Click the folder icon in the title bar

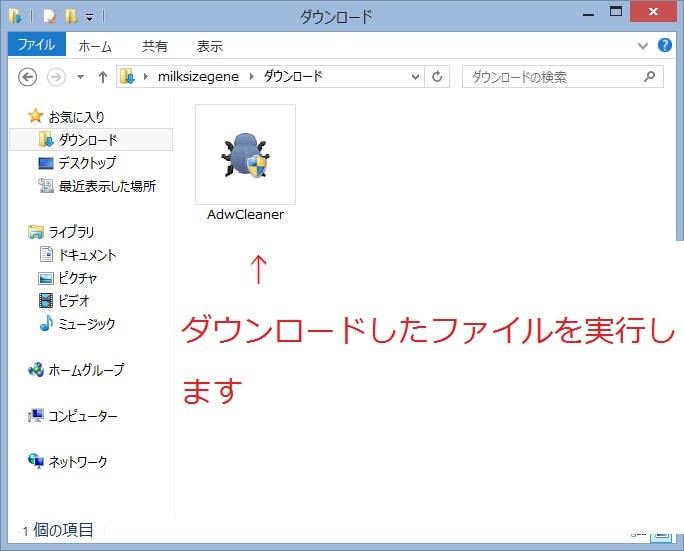coord(16,17)
